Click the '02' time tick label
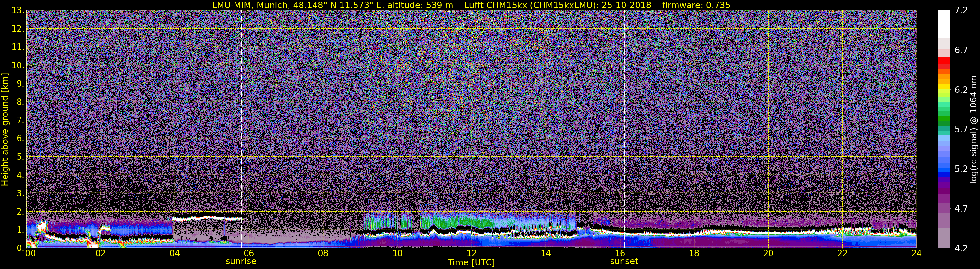This screenshot has width=980, height=269. pos(100,253)
